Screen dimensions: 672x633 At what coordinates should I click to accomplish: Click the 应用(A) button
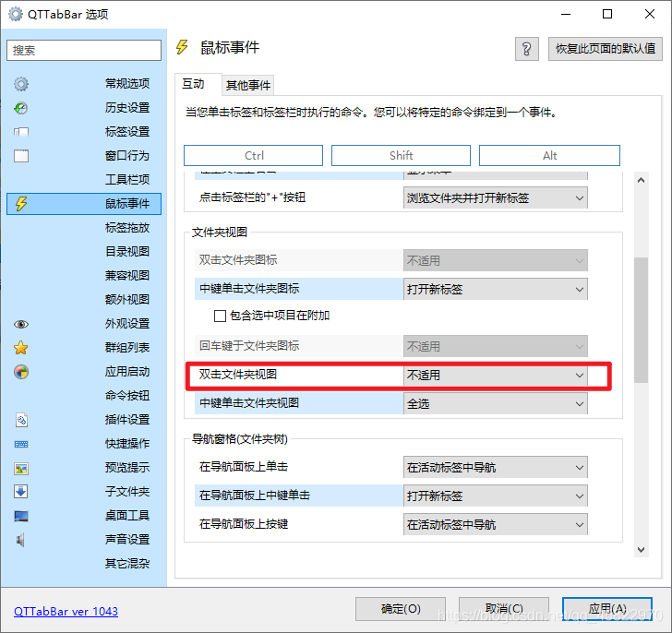pyautogui.click(x=607, y=609)
